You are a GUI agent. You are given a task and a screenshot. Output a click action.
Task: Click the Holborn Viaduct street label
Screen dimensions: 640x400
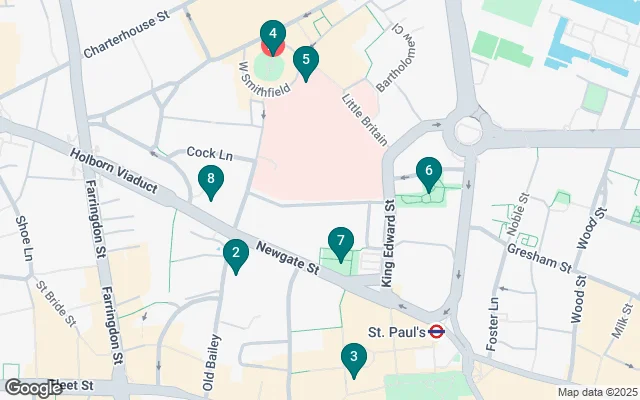(113, 171)
